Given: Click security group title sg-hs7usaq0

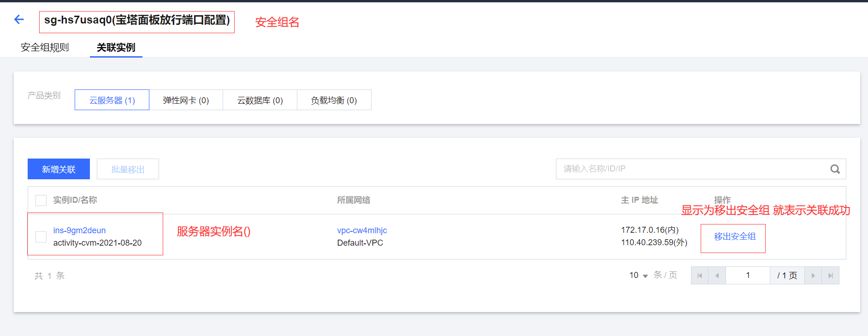Looking at the screenshot, I should 137,20.
